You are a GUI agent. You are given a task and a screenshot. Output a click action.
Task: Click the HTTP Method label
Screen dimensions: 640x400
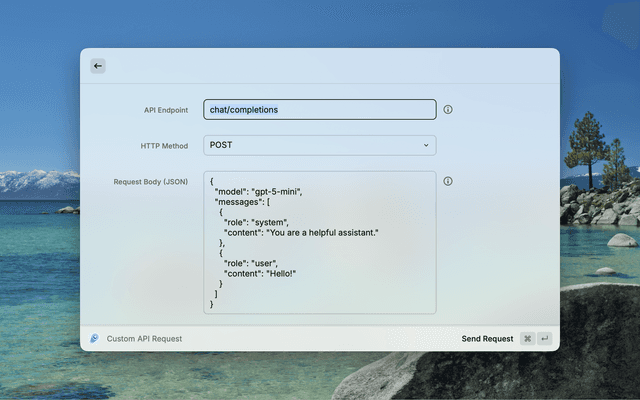coord(164,146)
